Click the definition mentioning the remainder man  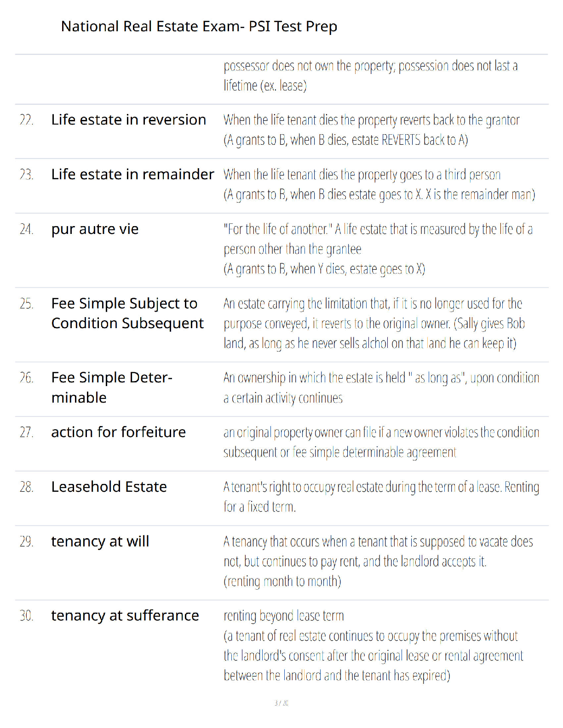click(379, 185)
